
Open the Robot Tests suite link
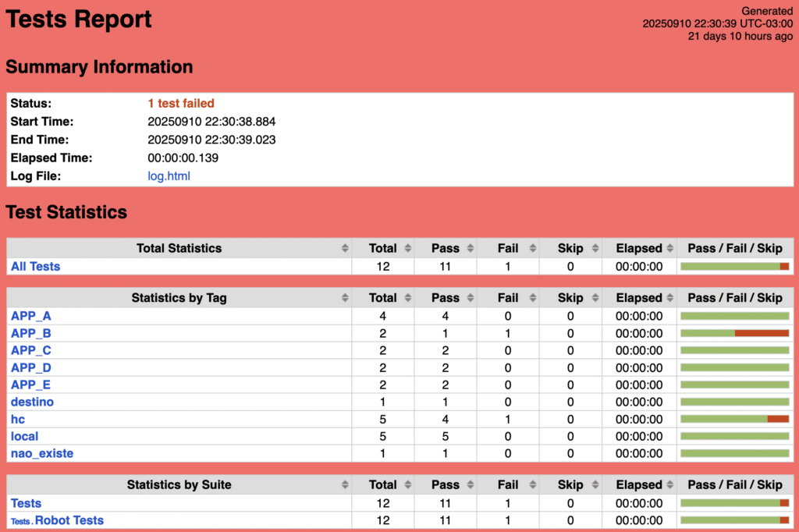(69, 520)
